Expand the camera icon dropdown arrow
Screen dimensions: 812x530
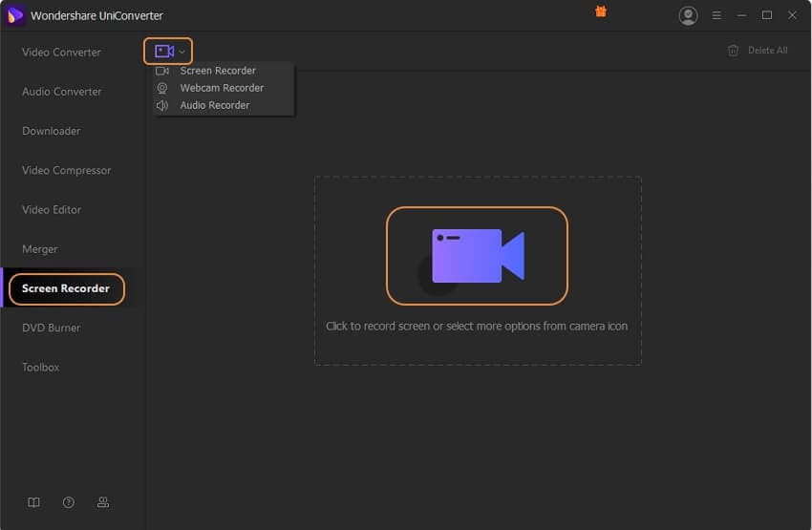182,52
